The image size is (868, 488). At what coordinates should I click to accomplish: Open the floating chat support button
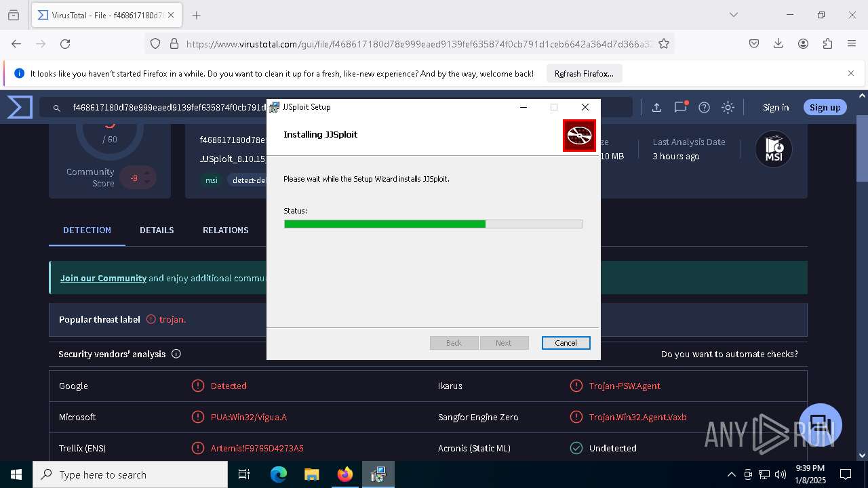click(x=821, y=425)
